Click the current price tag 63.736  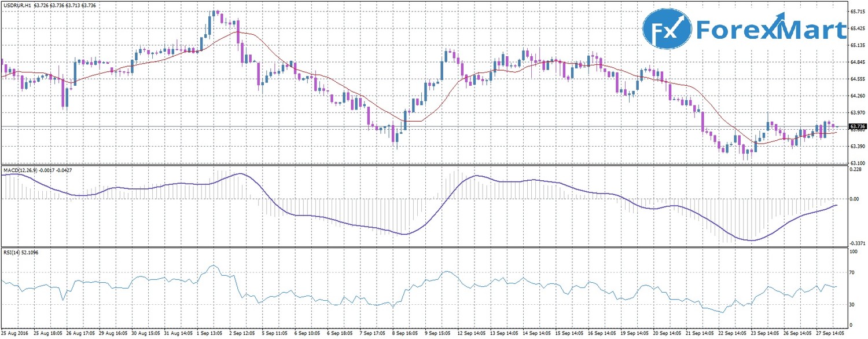coord(857,126)
